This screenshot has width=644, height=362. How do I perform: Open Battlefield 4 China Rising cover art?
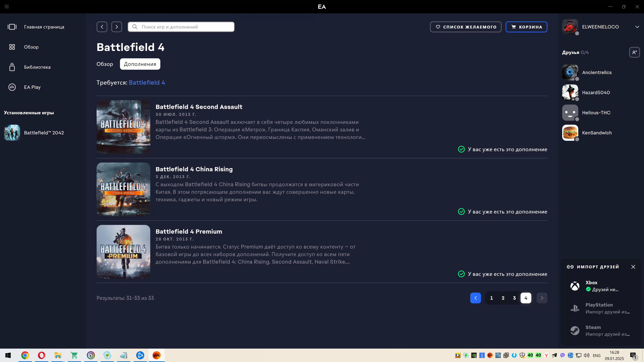[x=123, y=189]
